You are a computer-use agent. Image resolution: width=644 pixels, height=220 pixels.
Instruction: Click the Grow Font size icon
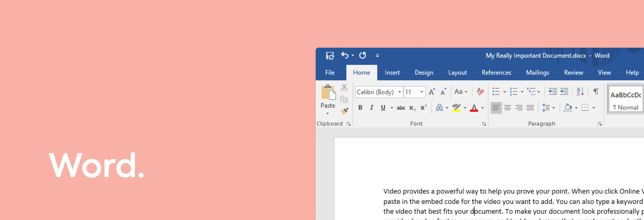point(432,92)
